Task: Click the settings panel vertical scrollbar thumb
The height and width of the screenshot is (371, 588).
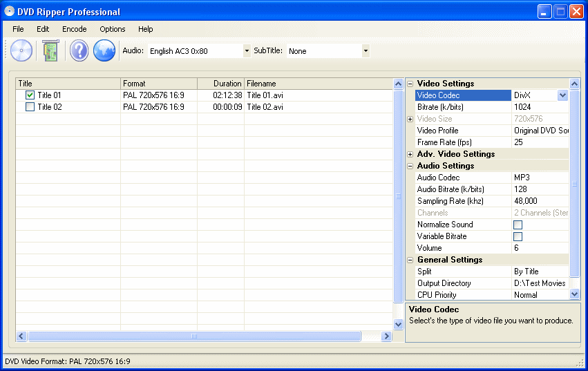Action: 574,184
